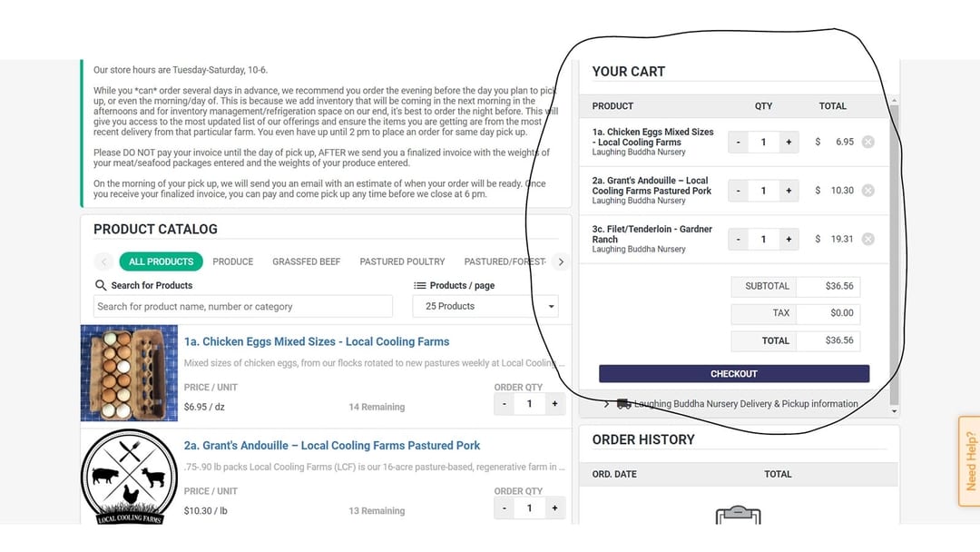This screenshot has width=980, height=552.
Task: Click Grant's Andouille cart quantity field
Action: pyautogui.click(x=763, y=191)
